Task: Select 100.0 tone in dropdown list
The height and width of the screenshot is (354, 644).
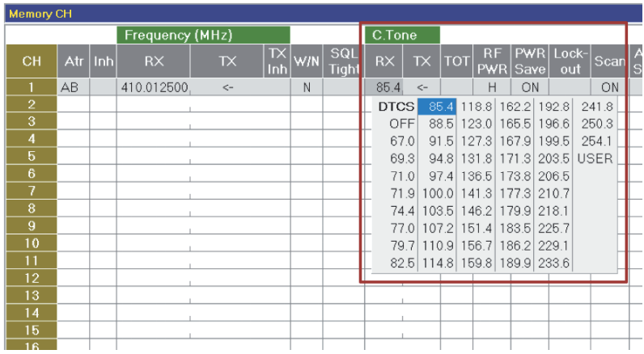Action: click(x=438, y=193)
